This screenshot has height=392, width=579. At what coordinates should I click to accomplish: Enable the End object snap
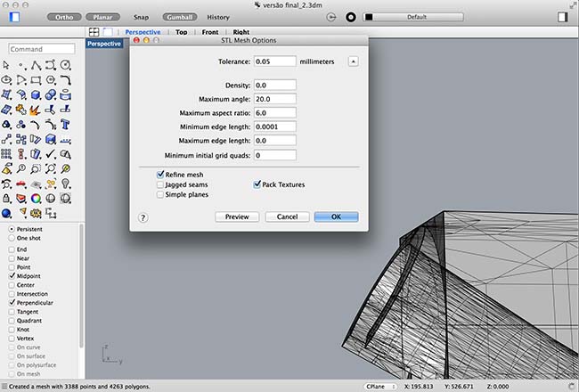point(12,249)
